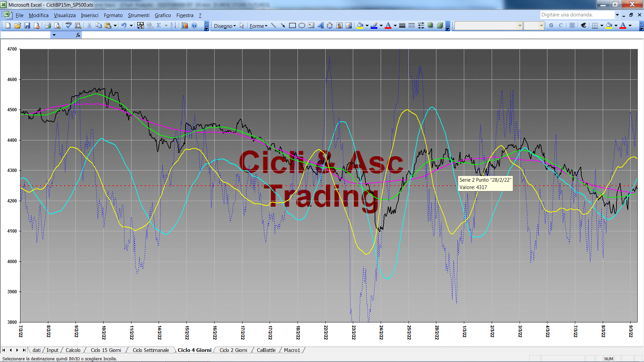Expand the drawing Font Color arrow
The image size is (644, 362).
coord(395,25)
